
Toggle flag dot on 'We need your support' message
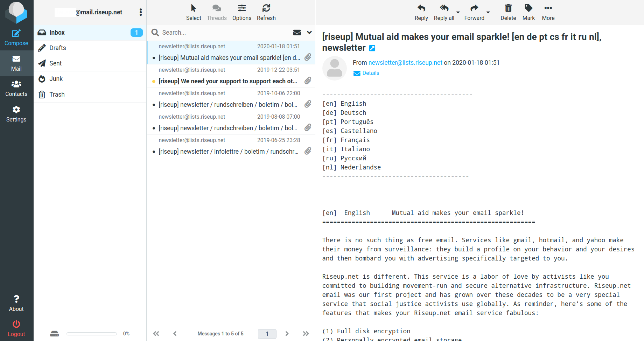(154, 82)
